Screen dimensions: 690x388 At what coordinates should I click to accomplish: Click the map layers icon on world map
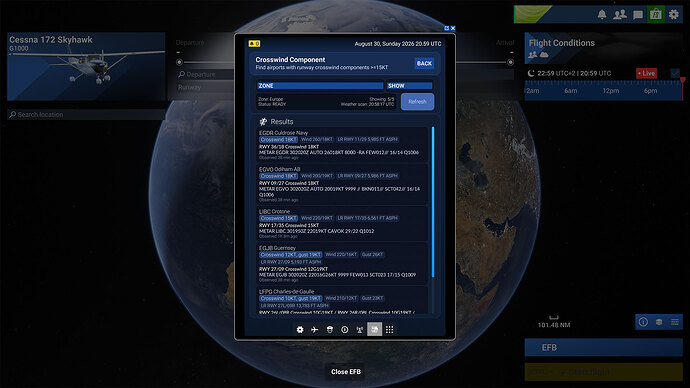(x=659, y=322)
